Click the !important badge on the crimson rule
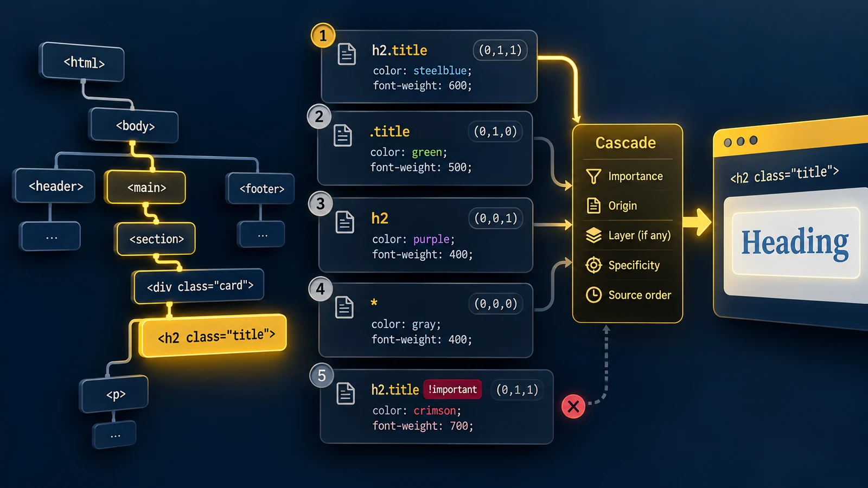Image resolution: width=868 pixels, height=488 pixels. pos(452,389)
